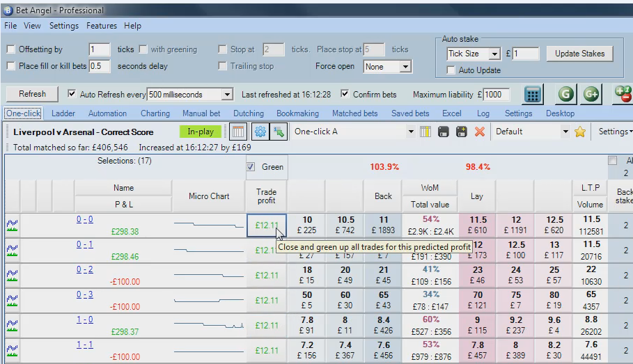Open the grid Settings dropdown at right
This screenshot has width=633, height=364.
pos(615,132)
